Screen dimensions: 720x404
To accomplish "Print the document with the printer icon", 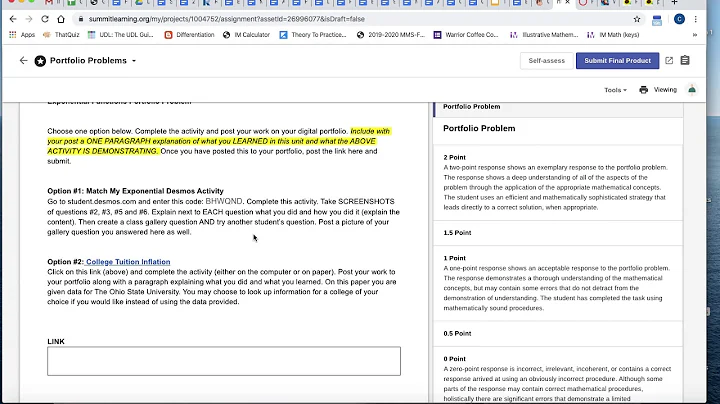I will pos(643,90).
